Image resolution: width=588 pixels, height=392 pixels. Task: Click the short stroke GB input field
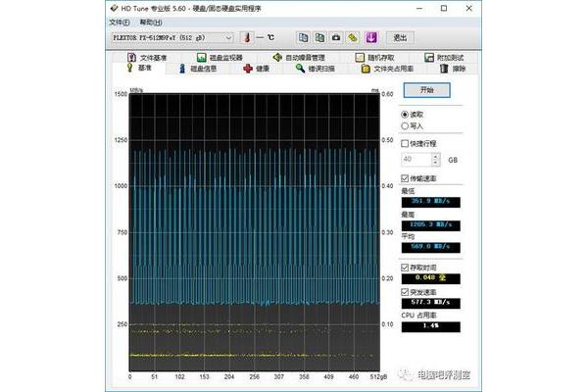(x=416, y=160)
